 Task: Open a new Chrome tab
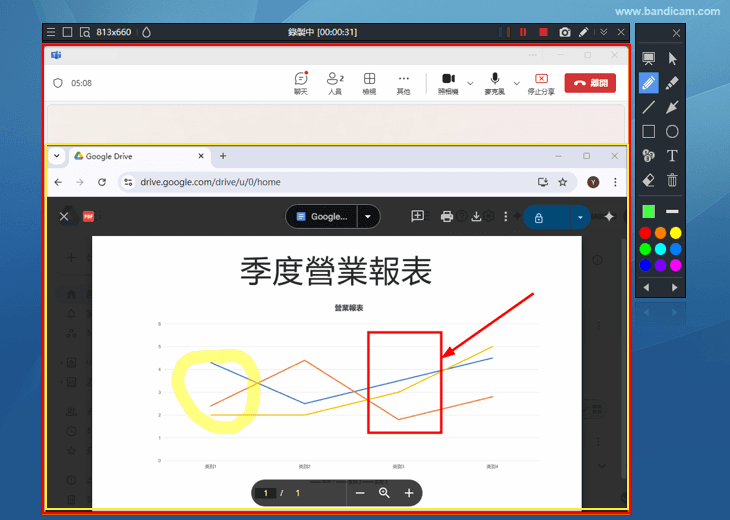[223, 156]
